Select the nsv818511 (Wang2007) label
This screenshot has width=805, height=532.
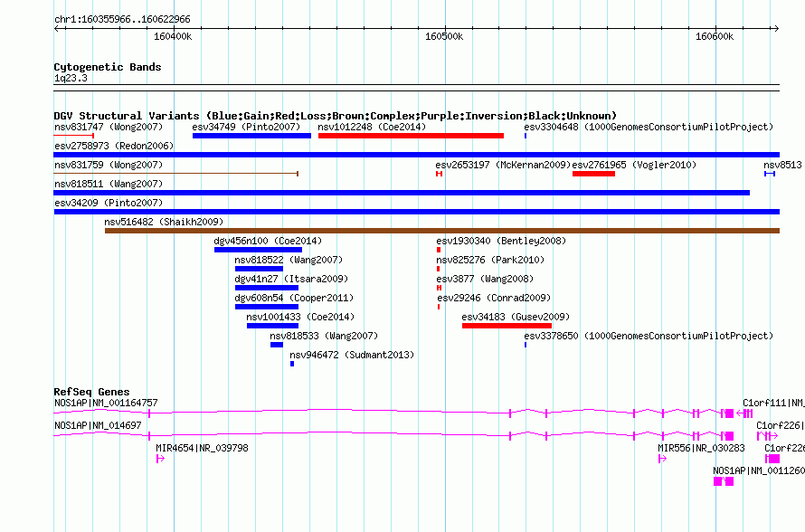[x=109, y=184]
